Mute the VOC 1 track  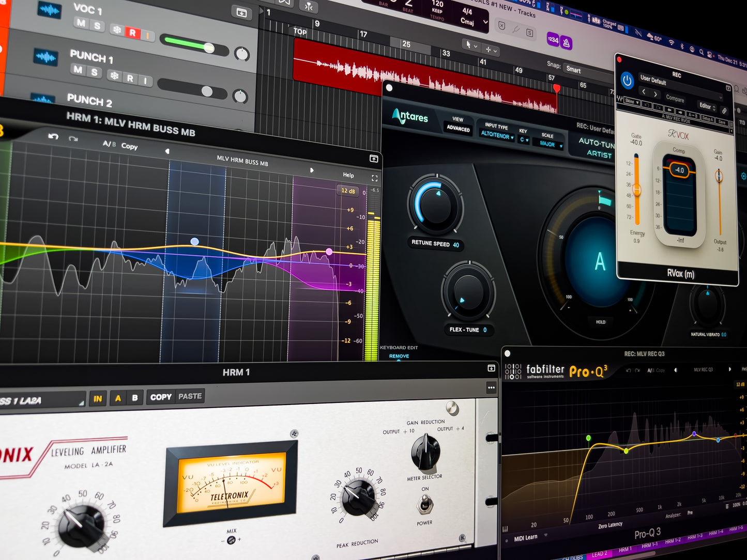tap(81, 23)
